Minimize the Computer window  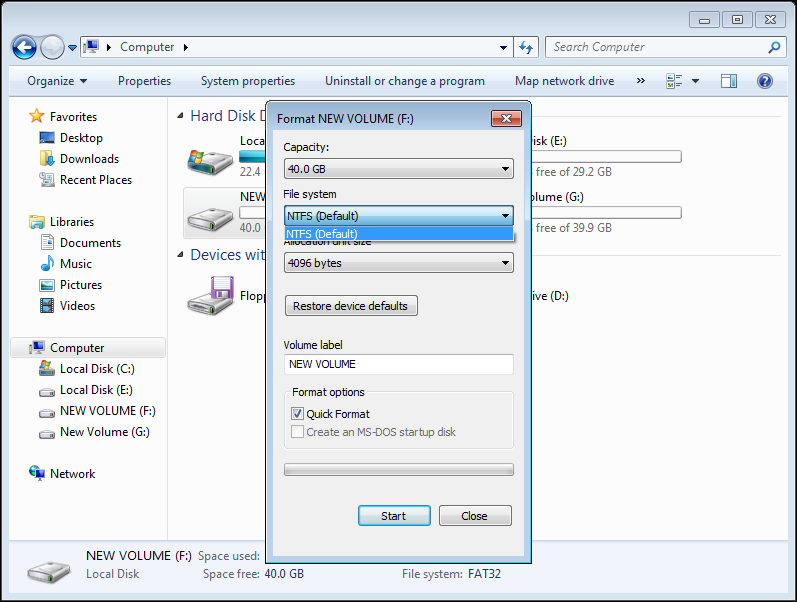coord(704,20)
